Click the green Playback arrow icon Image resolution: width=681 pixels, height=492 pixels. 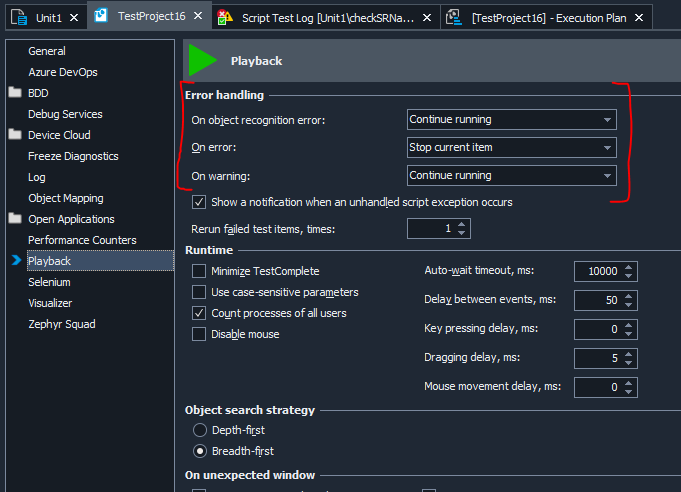203,60
